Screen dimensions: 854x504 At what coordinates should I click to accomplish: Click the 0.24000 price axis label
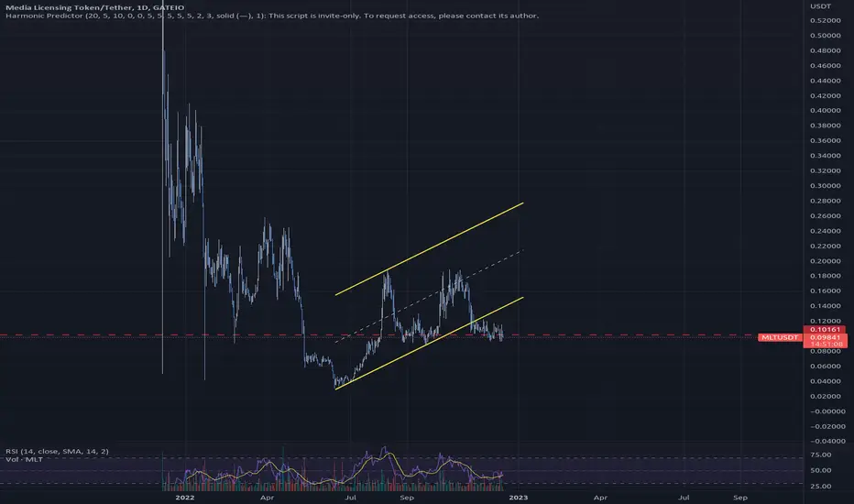click(x=825, y=231)
